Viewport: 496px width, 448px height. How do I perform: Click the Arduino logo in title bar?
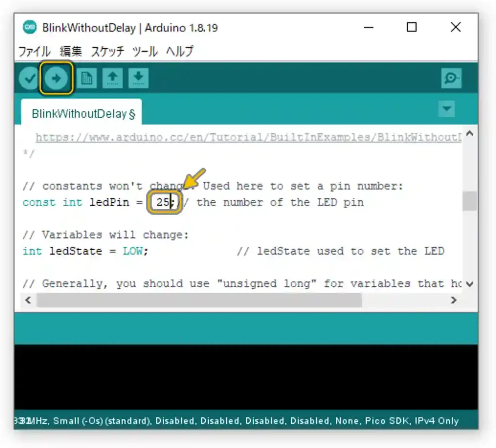tap(30, 27)
